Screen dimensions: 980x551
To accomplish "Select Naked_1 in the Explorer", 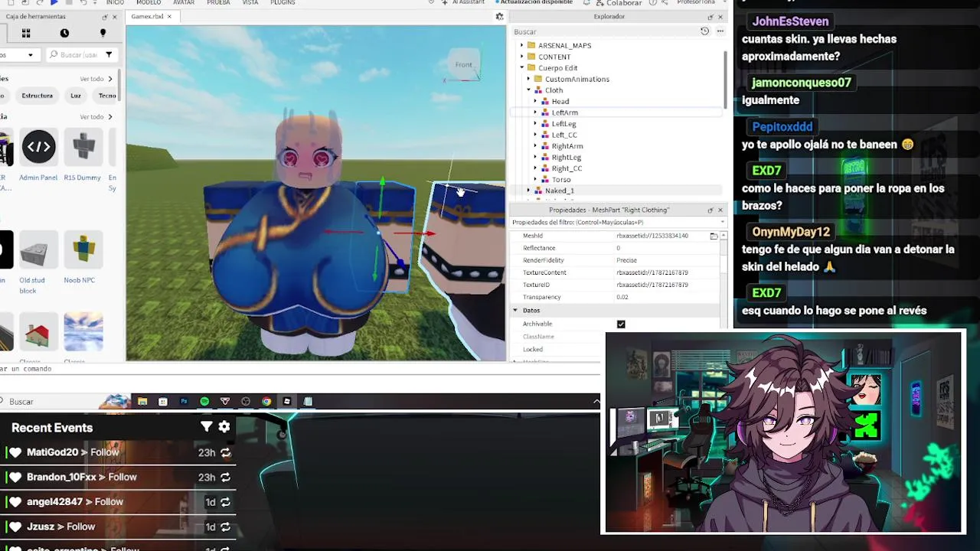I will [560, 191].
